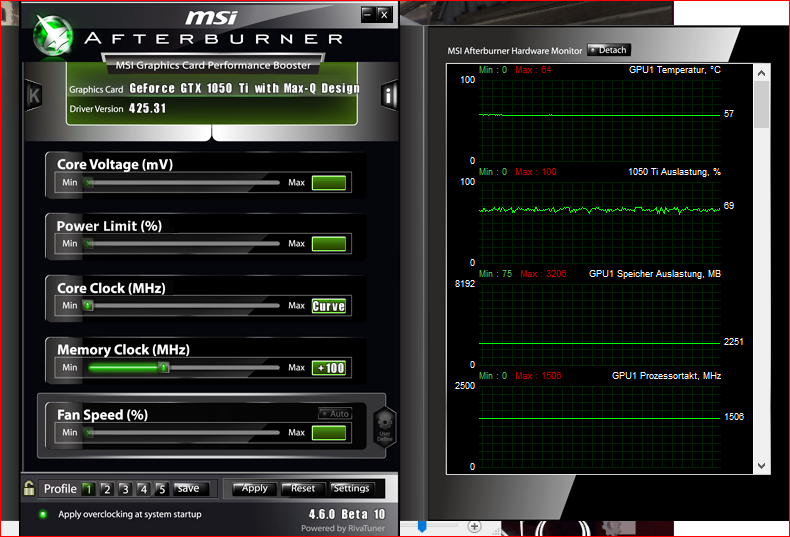Minimize the Afterburner window
This screenshot has width=790, height=537.
point(368,14)
